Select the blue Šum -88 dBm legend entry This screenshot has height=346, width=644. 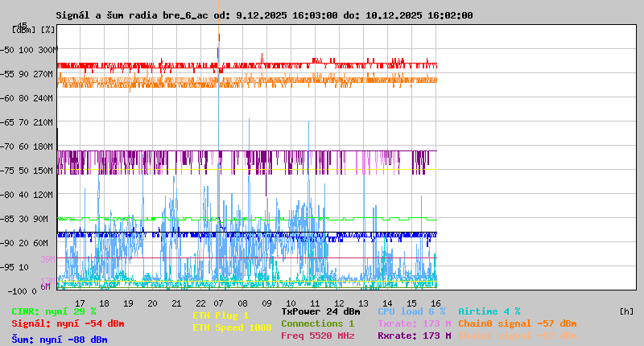tap(60, 340)
